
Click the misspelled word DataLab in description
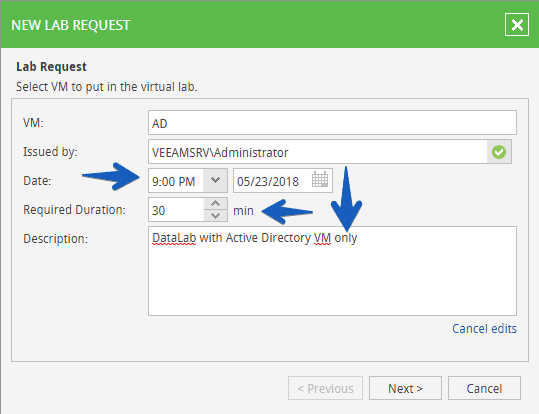(174, 238)
